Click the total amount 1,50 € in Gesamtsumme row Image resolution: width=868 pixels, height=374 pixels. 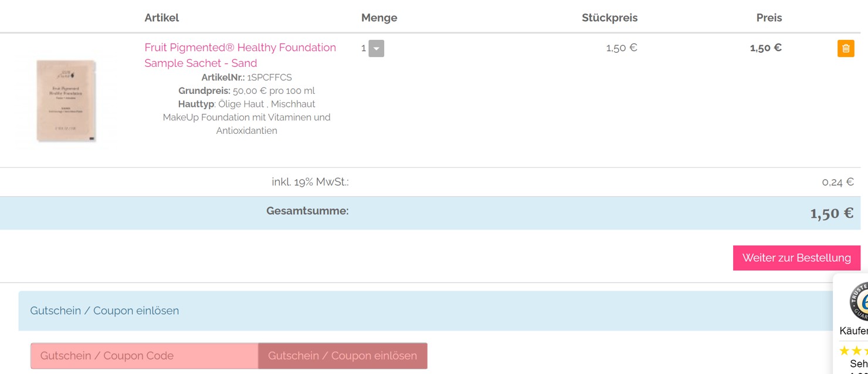coord(832,214)
